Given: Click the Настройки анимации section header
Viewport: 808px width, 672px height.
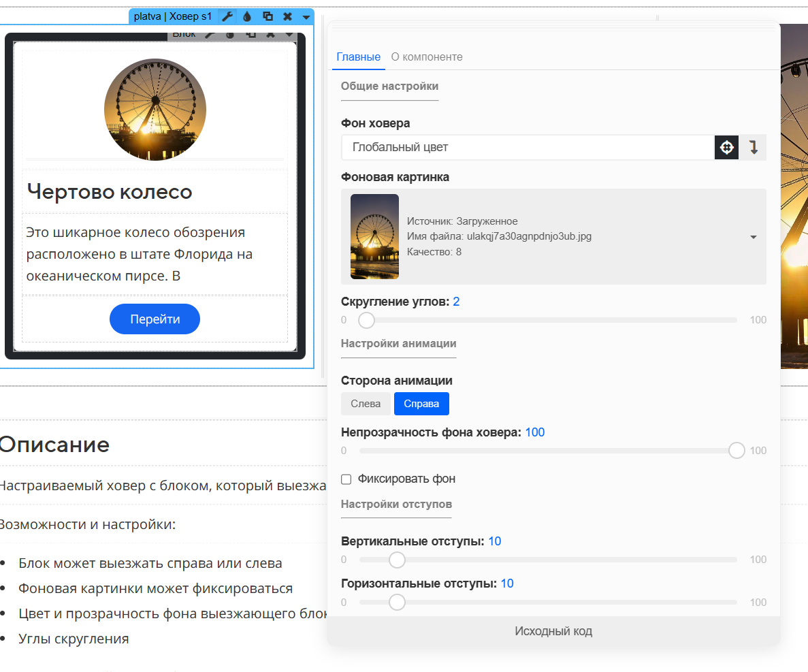Looking at the screenshot, I should [x=399, y=343].
